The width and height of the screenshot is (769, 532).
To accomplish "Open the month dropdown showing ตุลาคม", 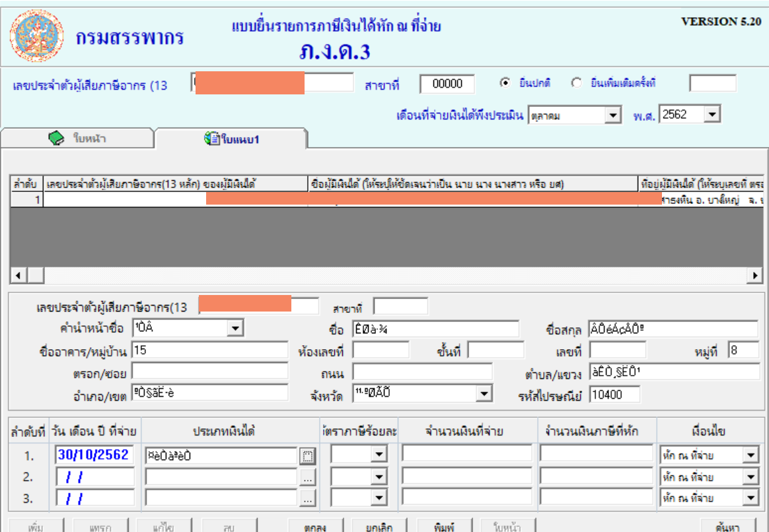I will (x=612, y=116).
